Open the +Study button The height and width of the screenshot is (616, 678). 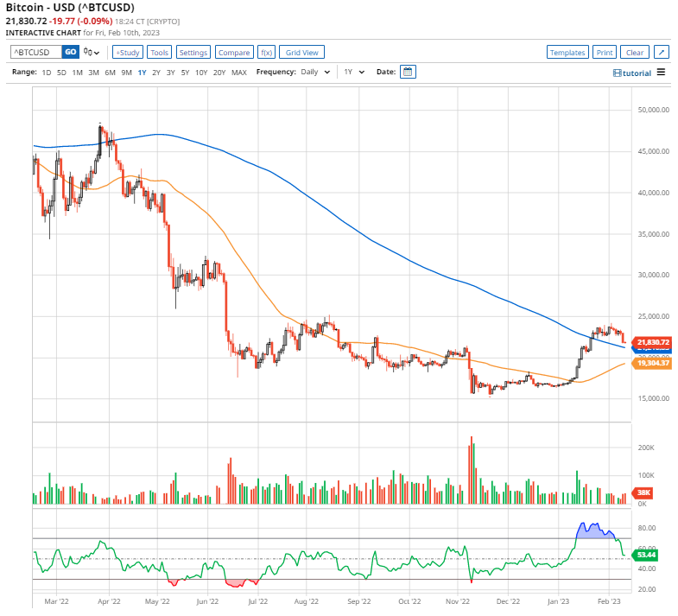click(x=128, y=53)
